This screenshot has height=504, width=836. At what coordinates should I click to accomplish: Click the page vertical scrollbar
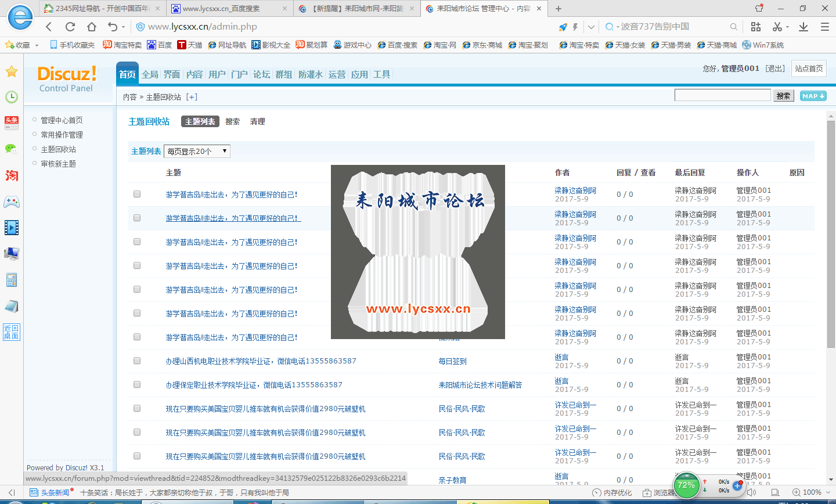coord(831,235)
